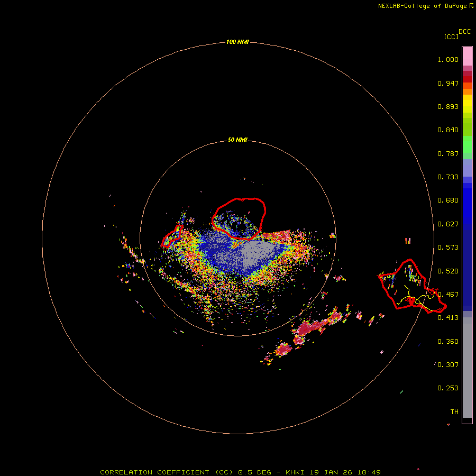
Task: Click the 0.573 legend value
Action: (448, 248)
